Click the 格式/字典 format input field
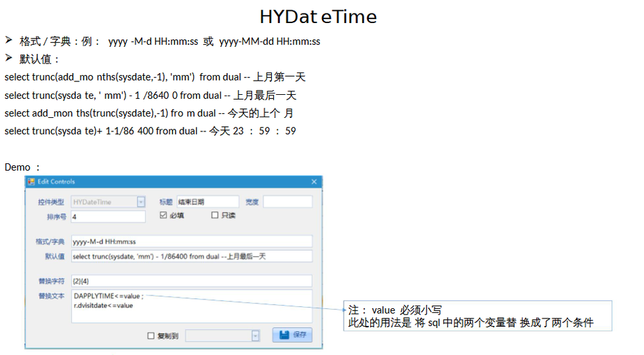Viewport: 644px width, 355px height. point(191,242)
